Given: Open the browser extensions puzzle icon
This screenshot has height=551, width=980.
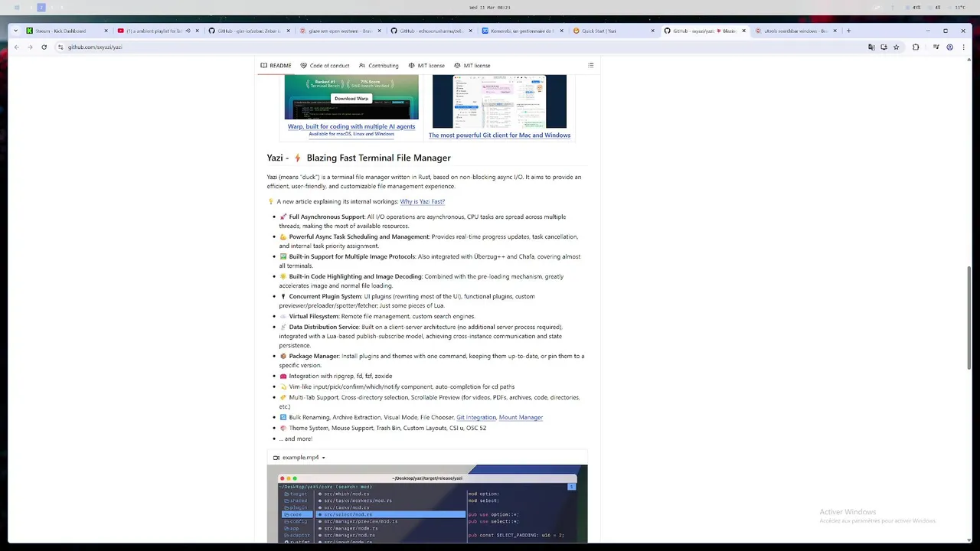Looking at the screenshot, I should (x=916, y=47).
